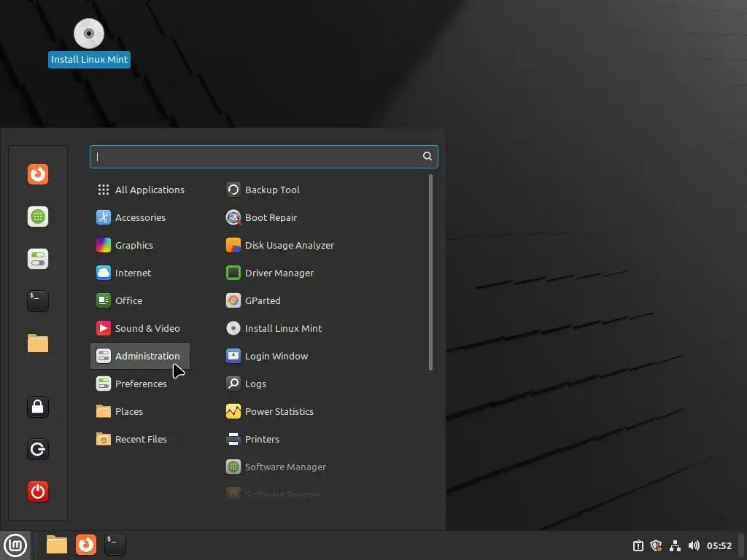Viewport: 747px width, 560px height.
Task: Click the show desktop strip at panel end
Action: click(x=741, y=545)
